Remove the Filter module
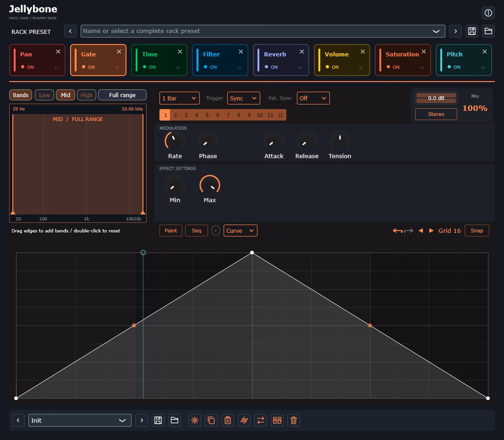This screenshot has height=440, width=504. point(241,51)
